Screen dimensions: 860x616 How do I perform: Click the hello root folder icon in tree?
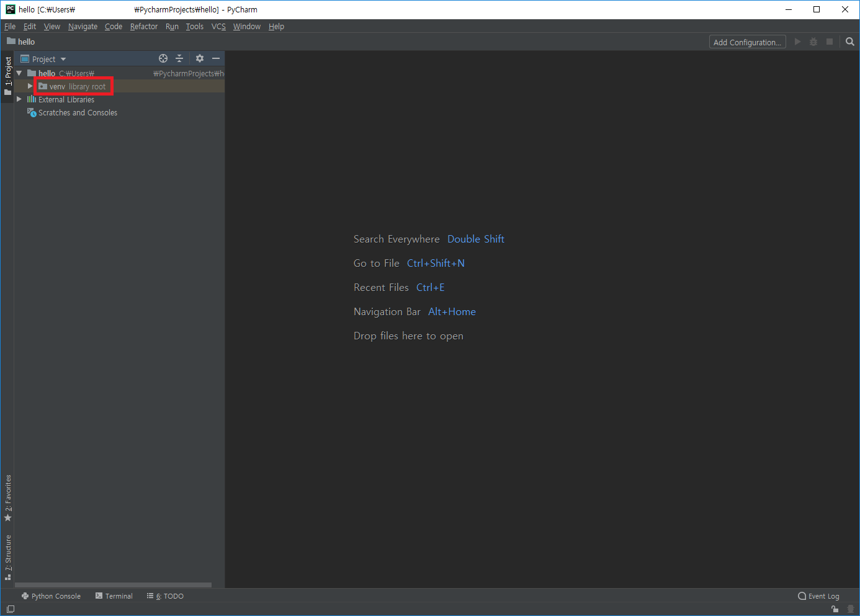[32, 73]
